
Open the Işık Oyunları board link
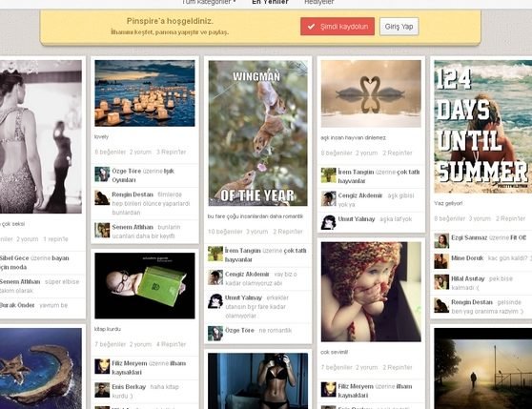tap(143, 175)
